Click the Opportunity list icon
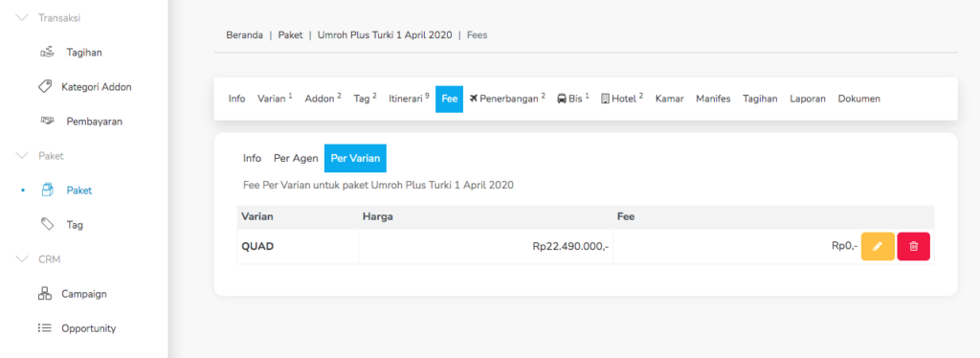Image resolution: width=980 pixels, height=358 pixels. 44,328
